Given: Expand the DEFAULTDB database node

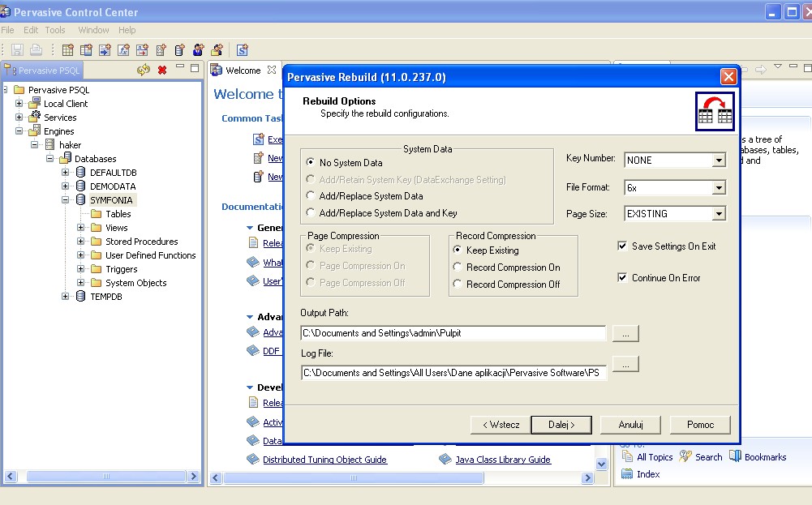Looking at the screenshot, I should click(65, 173).
